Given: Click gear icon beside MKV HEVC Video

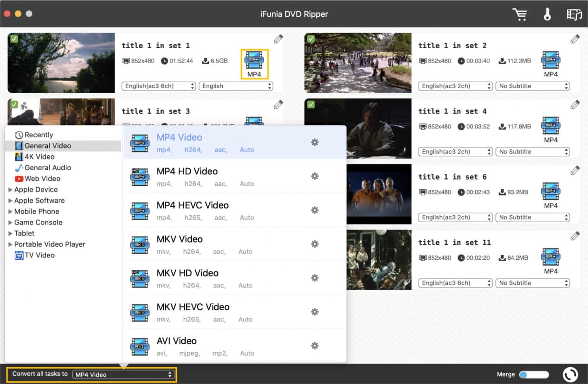Looking at the screenshot, I should click(x=315, y=312).
